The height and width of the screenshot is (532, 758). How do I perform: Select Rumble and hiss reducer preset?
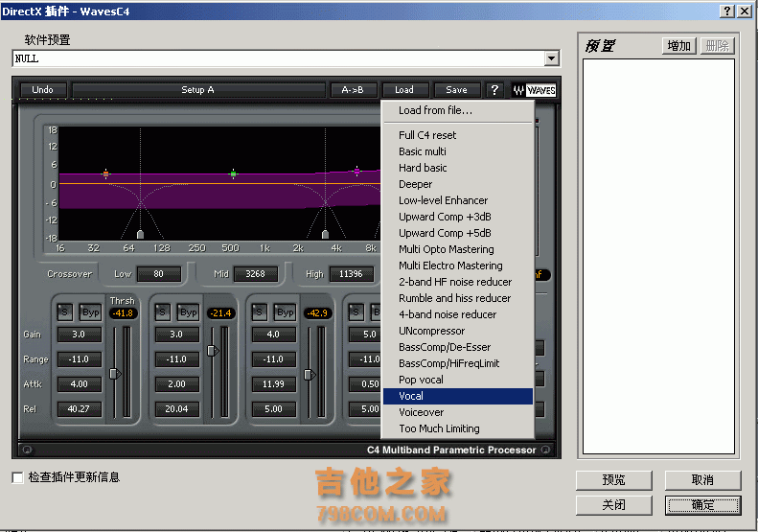click(458, 298)
